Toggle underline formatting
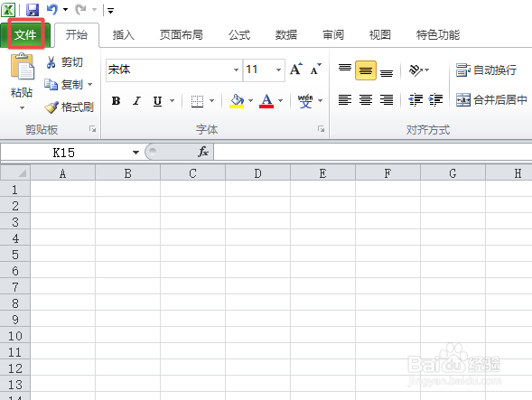 pos(157,101)
